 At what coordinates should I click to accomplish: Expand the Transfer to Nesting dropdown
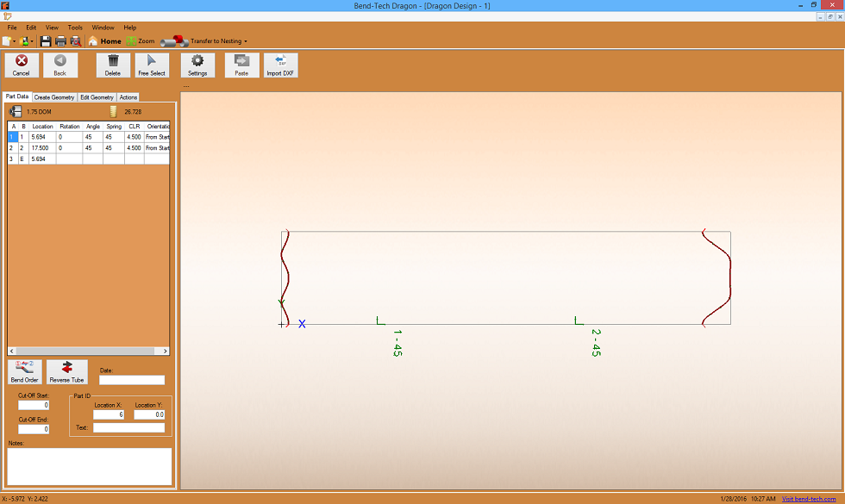coord(246,41)
